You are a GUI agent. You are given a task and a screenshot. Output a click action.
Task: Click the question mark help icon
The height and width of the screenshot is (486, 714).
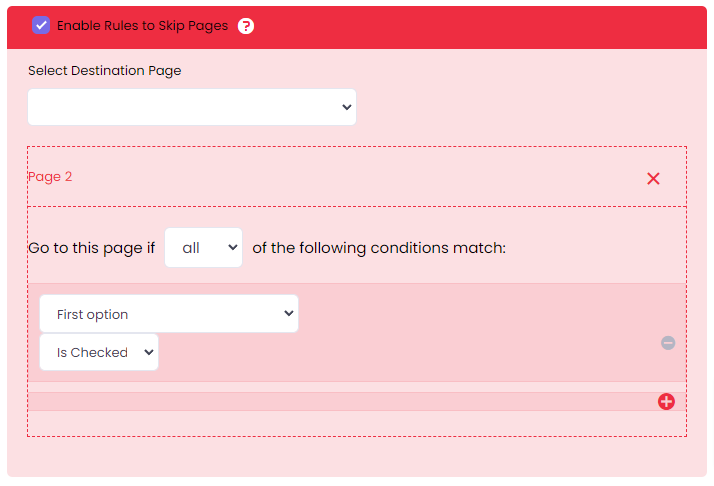click(246, 26)
